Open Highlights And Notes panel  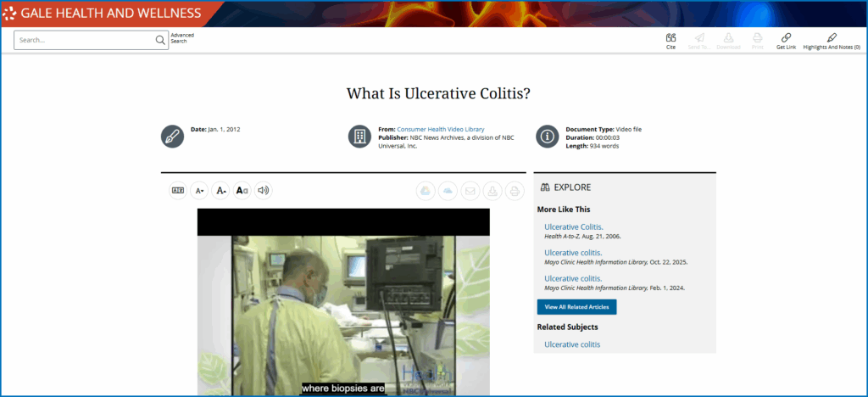(831, 38)
